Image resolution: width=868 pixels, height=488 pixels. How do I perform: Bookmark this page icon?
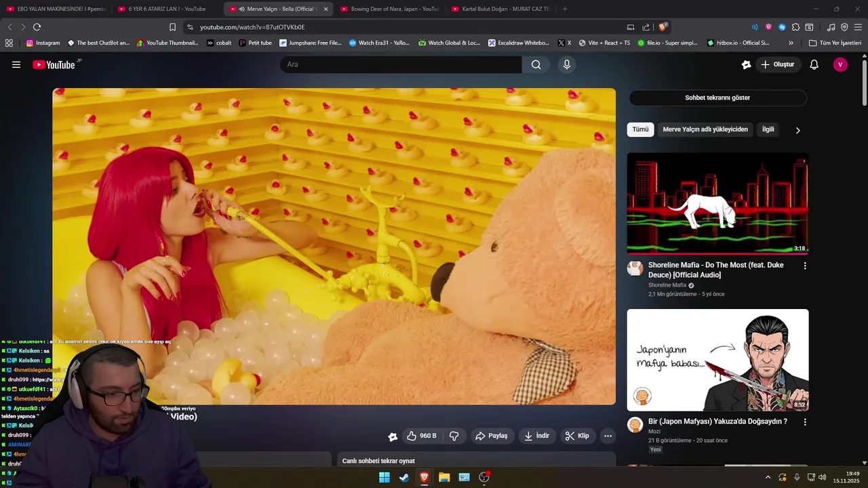pyautogui.click(x=172, y=27)
